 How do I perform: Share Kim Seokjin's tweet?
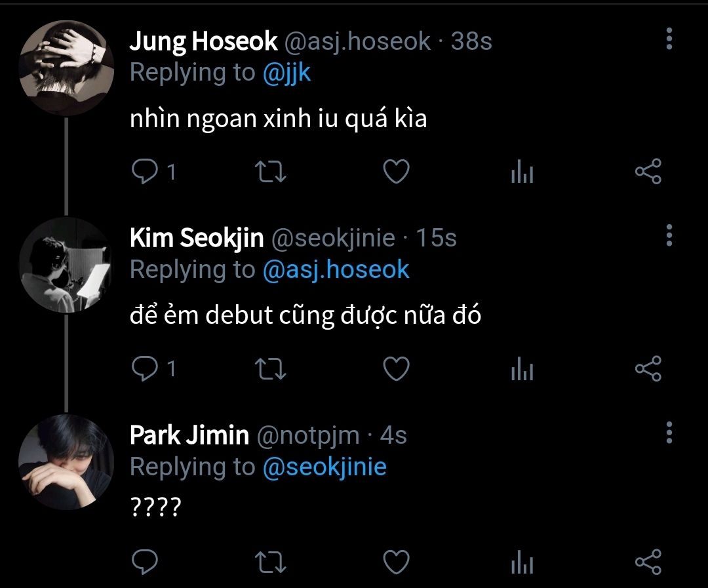click(648, 369)
